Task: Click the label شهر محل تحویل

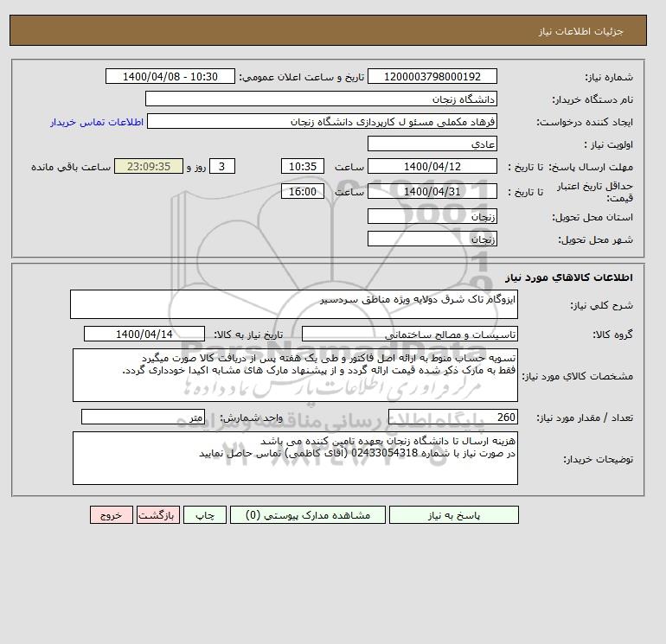Action: point(595,239)
